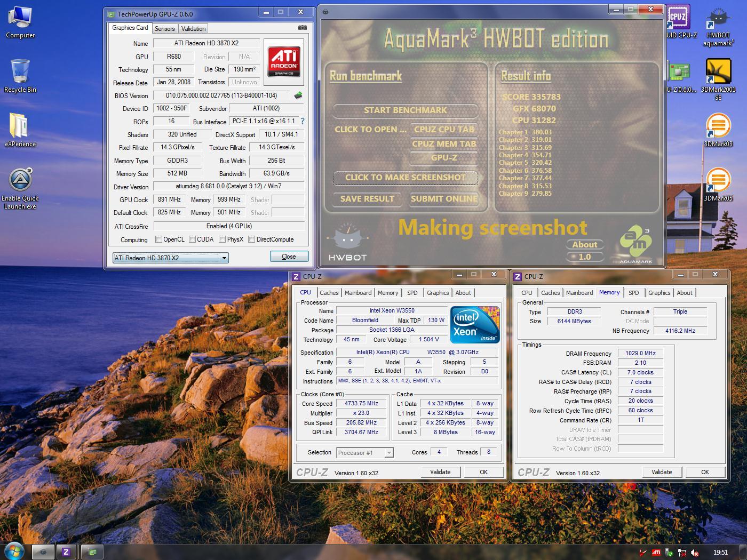Open the Processor #1 selection dropdown
Viewport: 747px width, 560px height.
365,453
